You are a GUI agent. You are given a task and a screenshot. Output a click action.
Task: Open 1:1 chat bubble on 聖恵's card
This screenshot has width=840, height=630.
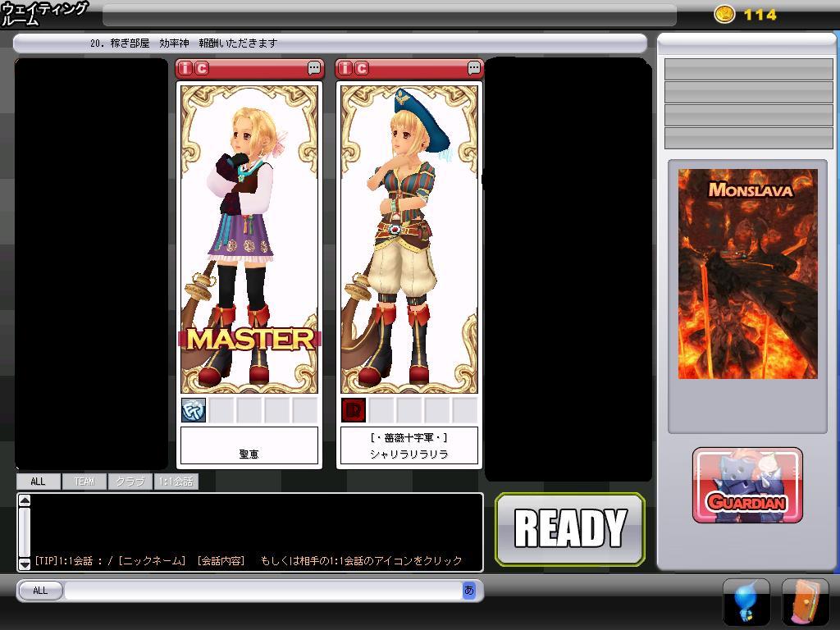pos(314,68)
